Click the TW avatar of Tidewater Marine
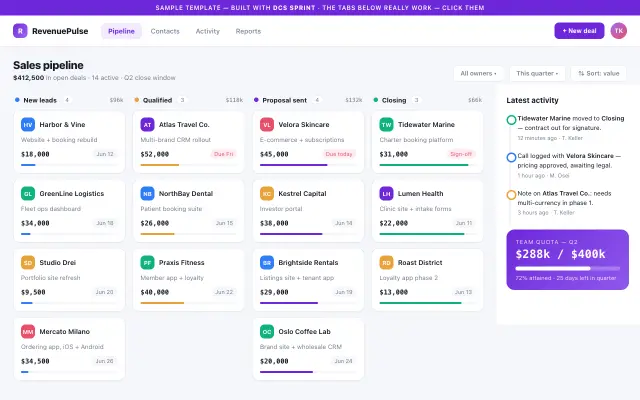 click(386, 124)
